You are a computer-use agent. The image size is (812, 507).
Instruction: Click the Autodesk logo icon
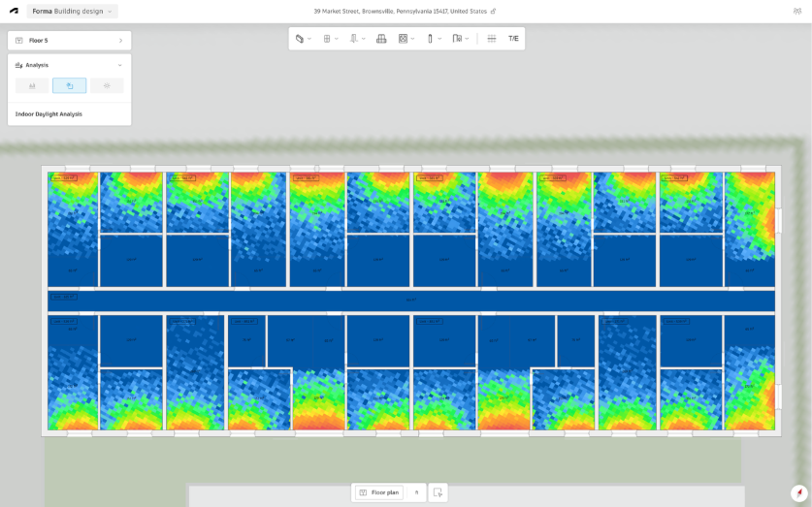[14, 11]
